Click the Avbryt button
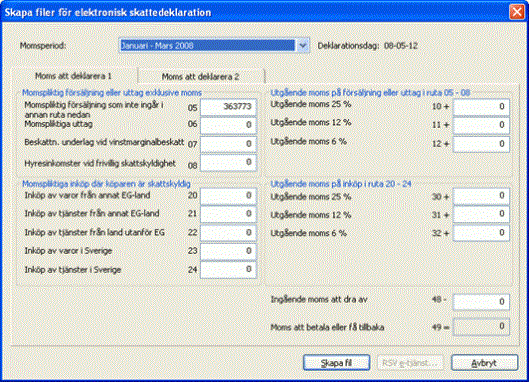 pyautogui.click(x=484, y=363)
